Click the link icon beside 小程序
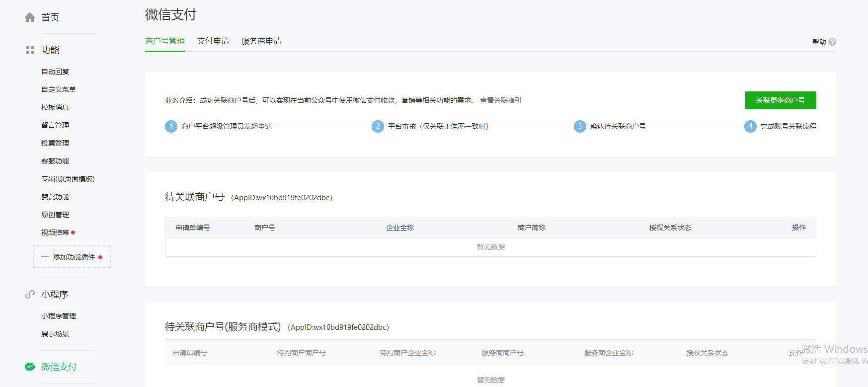The image size is (868, 387). 30,295
